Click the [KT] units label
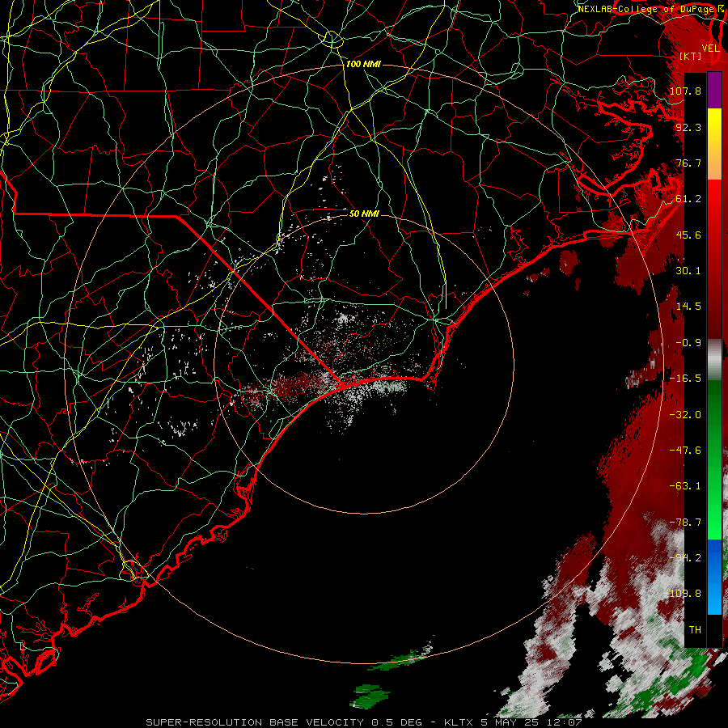 [x=691, y=56]
